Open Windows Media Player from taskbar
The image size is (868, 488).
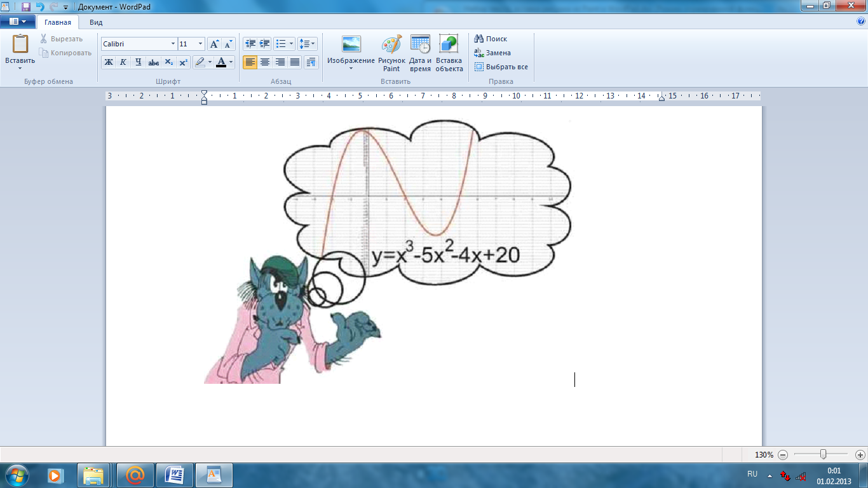(x=56, y=475)
